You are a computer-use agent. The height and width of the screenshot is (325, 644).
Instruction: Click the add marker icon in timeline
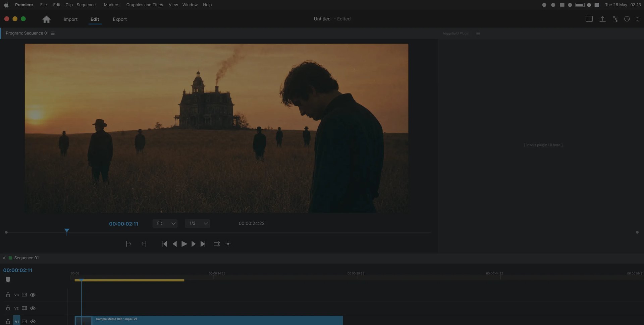click(x=8, y=279)
